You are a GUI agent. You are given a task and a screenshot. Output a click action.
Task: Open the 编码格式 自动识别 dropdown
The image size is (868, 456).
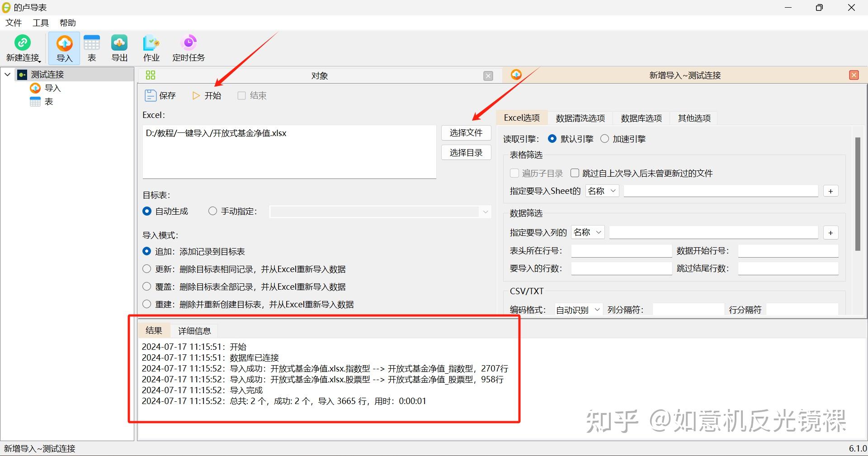[x=578, y=310]
